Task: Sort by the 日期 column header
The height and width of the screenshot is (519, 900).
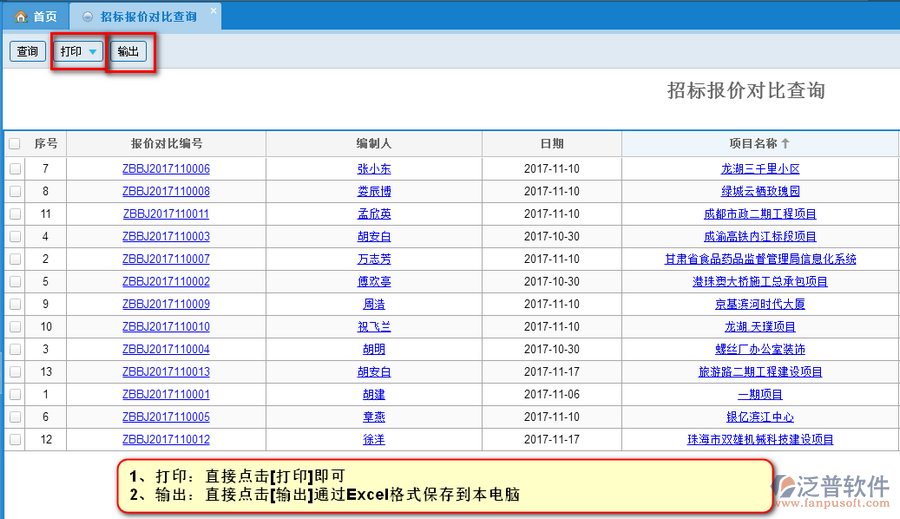Action: pos(552,144)
